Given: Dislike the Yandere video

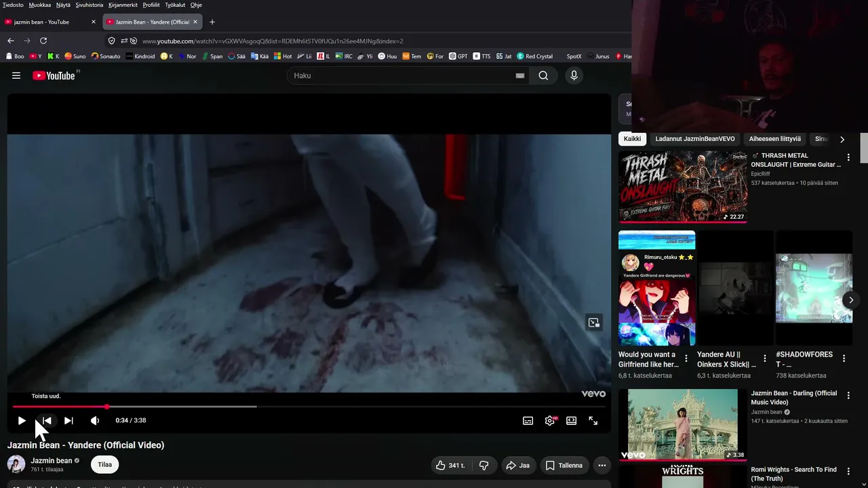Looking at the screenshot, I should coord(484,466).
